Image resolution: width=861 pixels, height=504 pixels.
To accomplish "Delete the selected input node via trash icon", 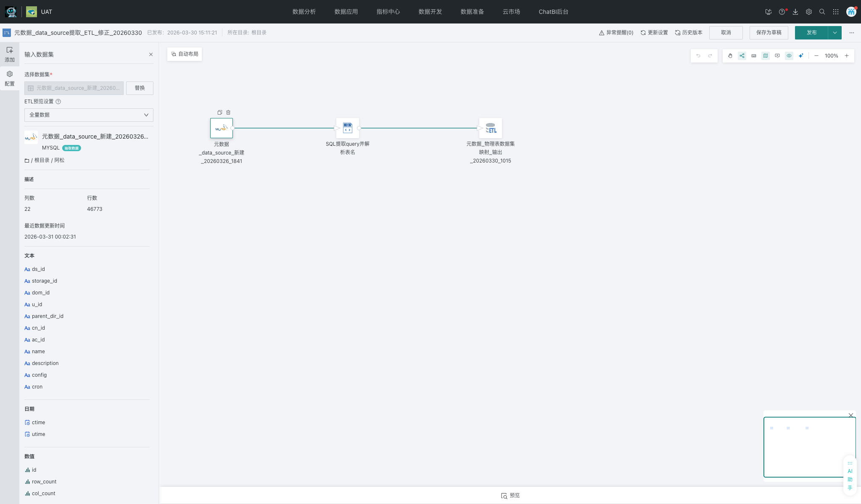I will [x=228, y=113].
